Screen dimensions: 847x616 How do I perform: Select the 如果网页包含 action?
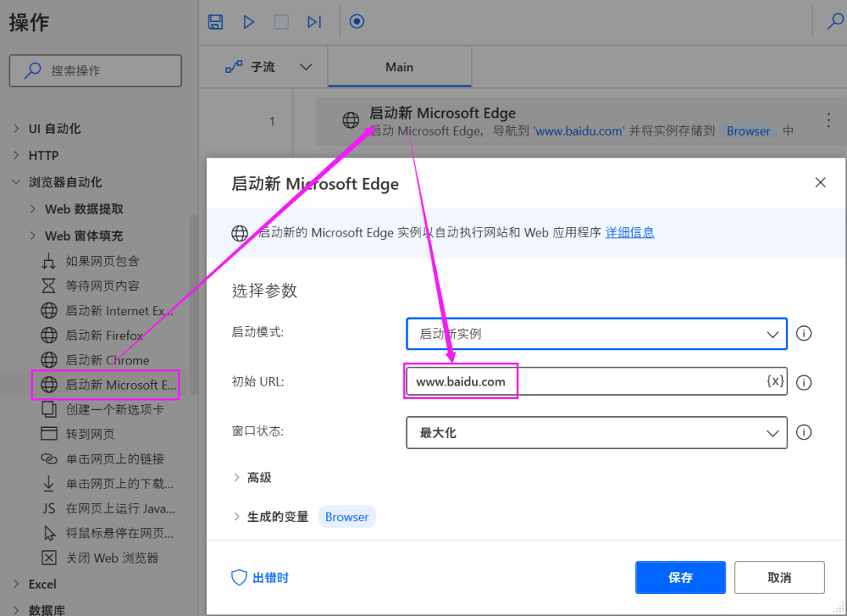pos(90,261)
